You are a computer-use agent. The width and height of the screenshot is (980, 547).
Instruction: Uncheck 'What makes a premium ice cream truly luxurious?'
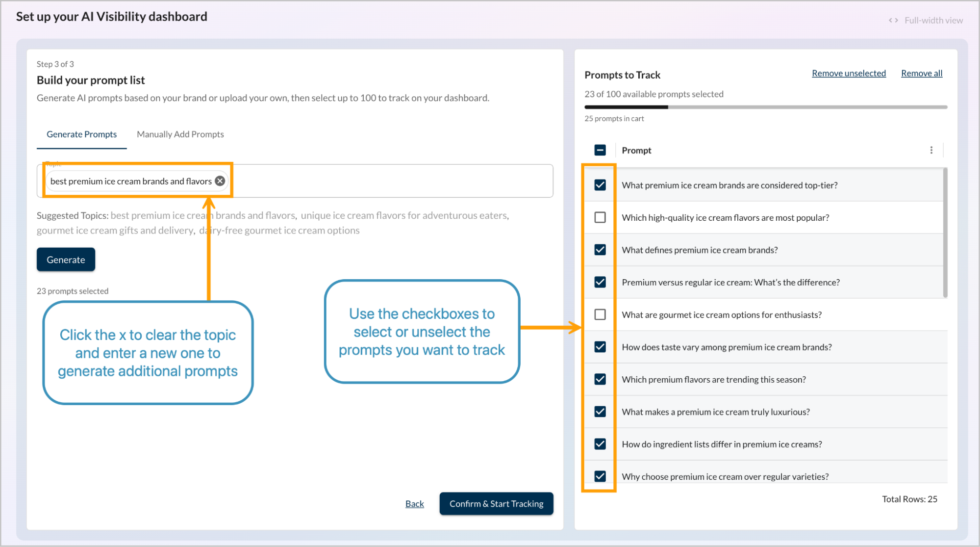pyautogui.click(x=600, y=412)
